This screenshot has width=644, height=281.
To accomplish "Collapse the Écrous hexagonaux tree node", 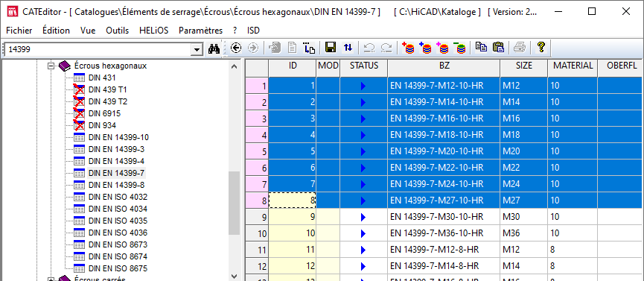I will pos(51,66).
